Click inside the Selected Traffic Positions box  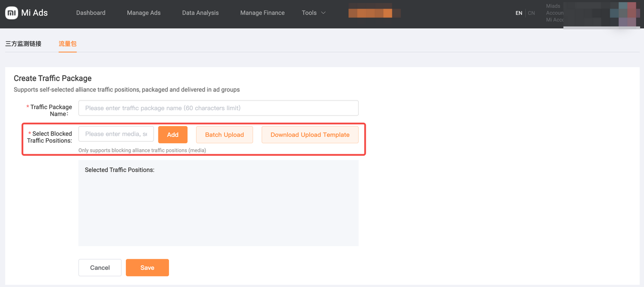[x=218, y=206]
